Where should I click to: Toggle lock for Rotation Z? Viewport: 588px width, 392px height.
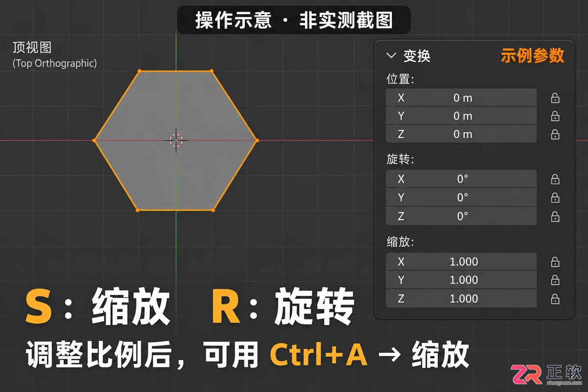click(555, 216)
